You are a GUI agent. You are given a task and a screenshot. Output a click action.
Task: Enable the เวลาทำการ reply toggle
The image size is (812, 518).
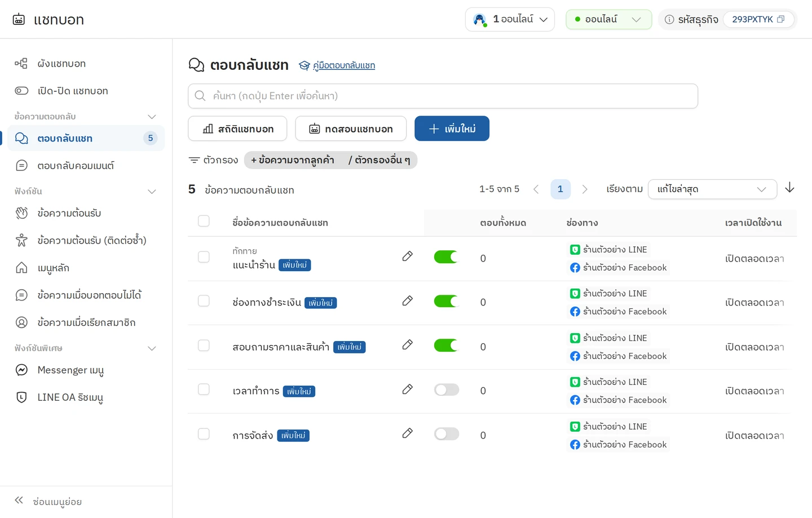click(x=446, y=389)
